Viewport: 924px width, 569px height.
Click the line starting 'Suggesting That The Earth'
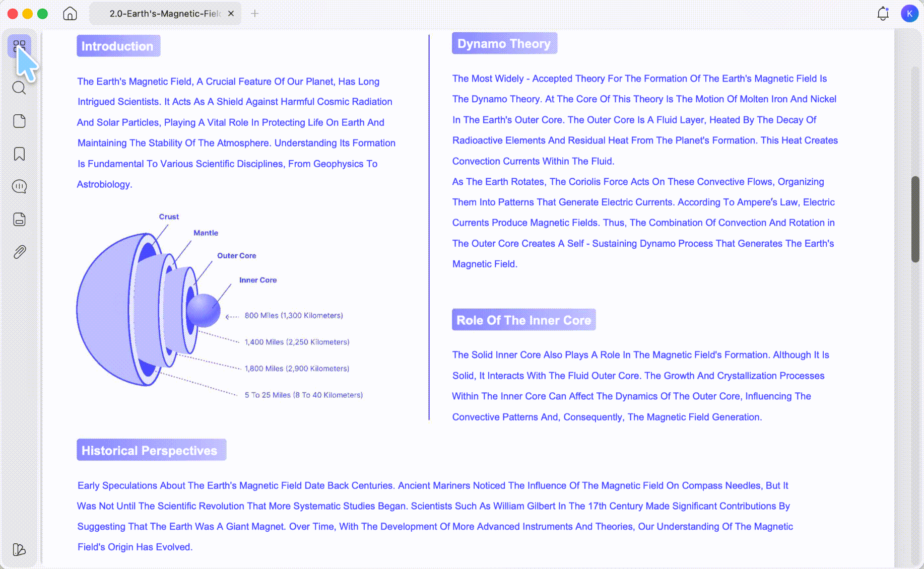(x=435, y=526)
